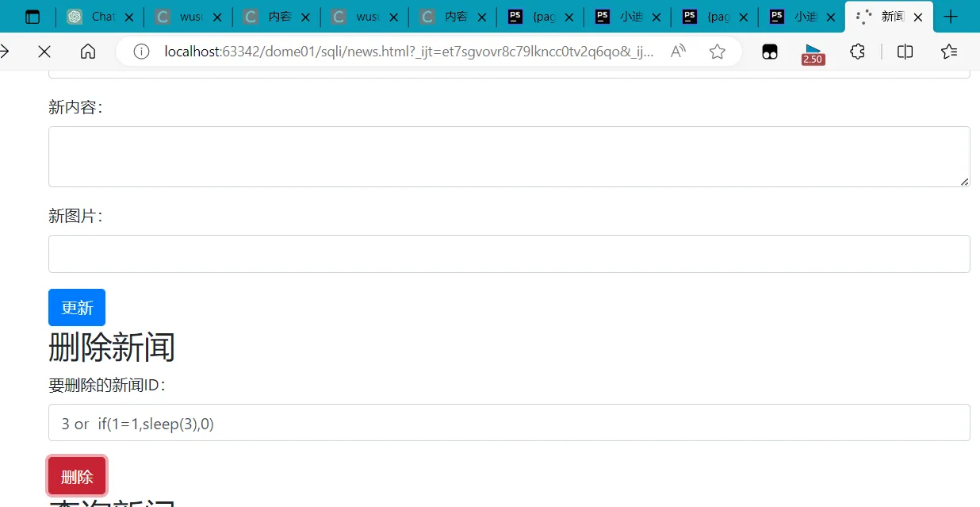980x507 pixels.
Task: Open the Tampermonkey extension icon
Action: [769, 52]
